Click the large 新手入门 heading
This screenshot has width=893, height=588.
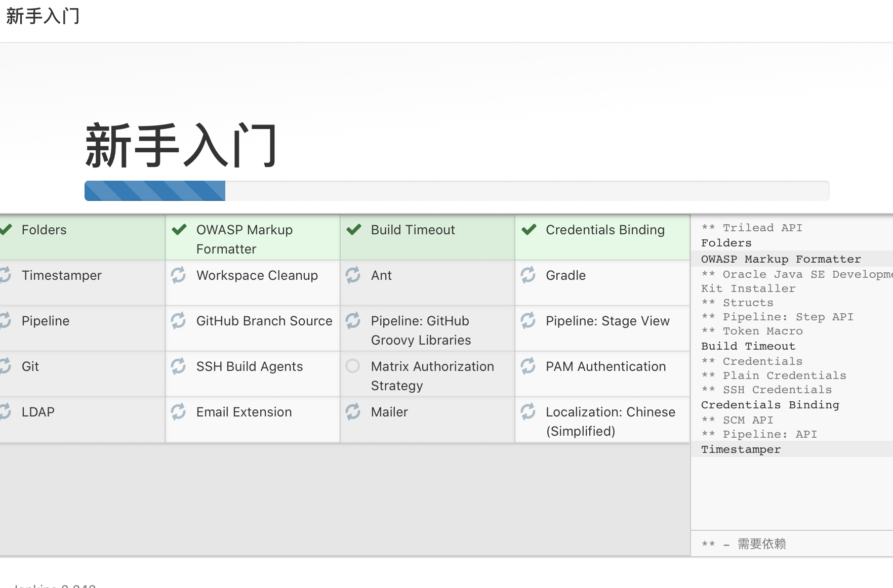[x=181, y=145]
